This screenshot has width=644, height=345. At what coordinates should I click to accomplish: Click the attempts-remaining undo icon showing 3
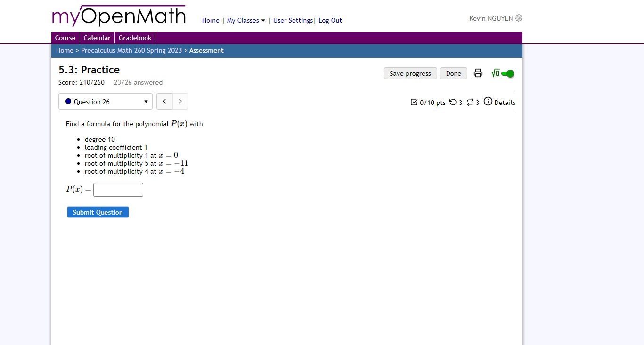(453, 102)
